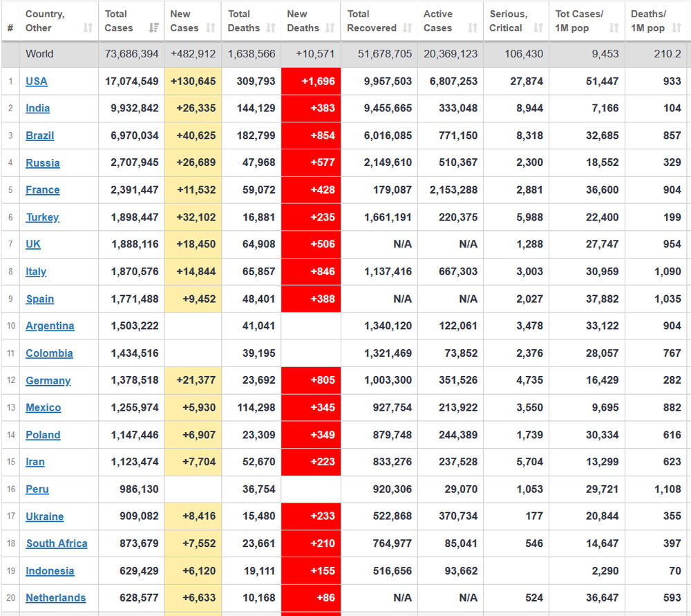This screenshot has height=616, width=691.
Task: Sort by Total Recovered arrow icon
Action: (408, 28)
